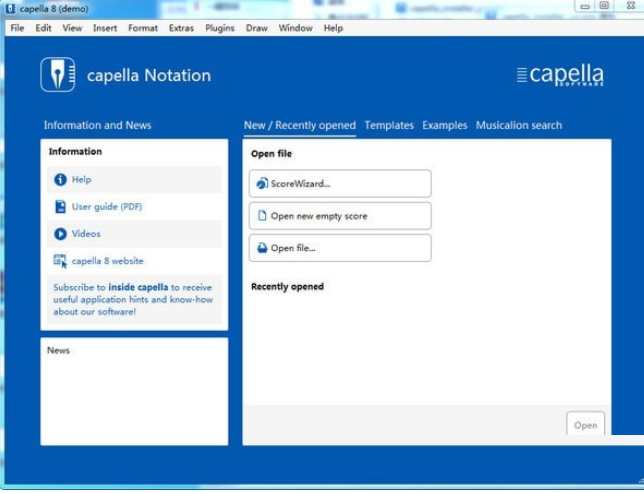Click the Open button at bottom right
The height and width of the screenshot is (493, 644).
pyautogui.click(x=585, y=424)
